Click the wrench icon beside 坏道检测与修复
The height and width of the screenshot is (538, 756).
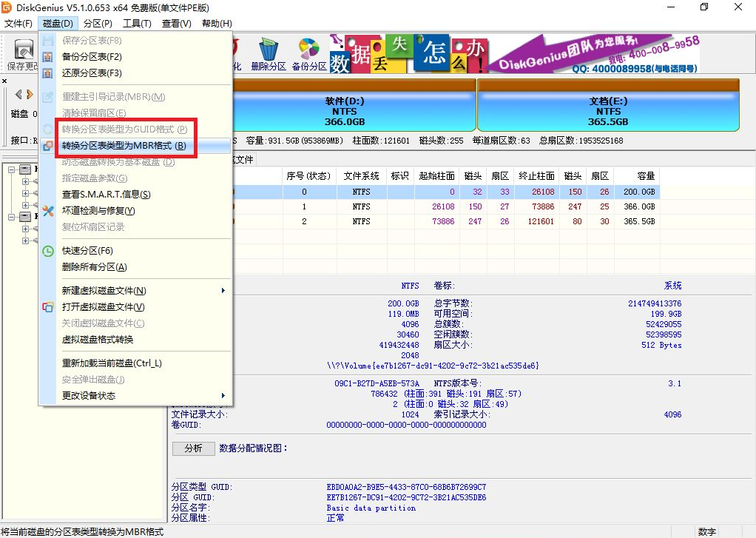(x=48, y=209)
